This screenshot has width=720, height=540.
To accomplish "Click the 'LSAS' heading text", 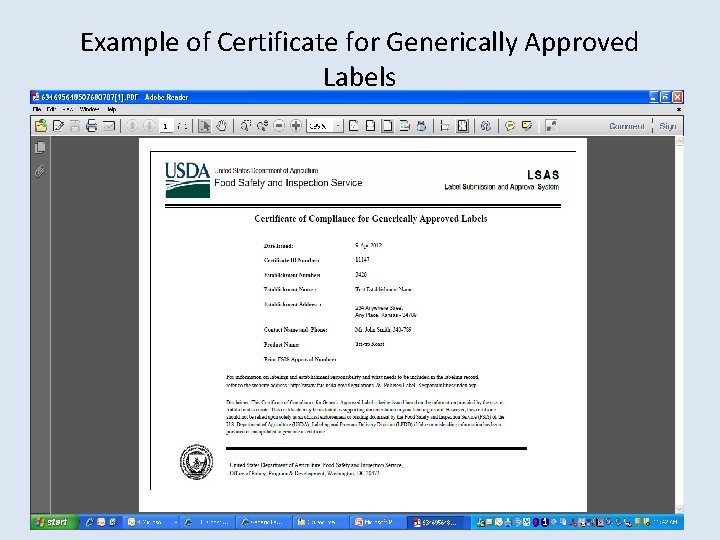I will [543, 175].
